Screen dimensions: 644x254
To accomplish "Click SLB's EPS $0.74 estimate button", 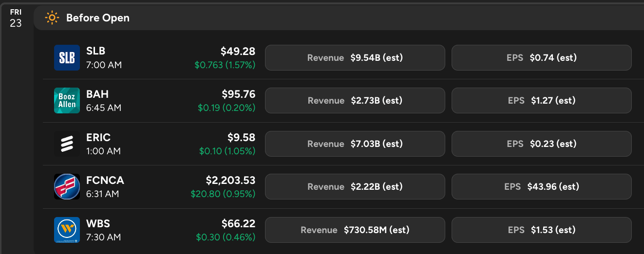I will [x=541, y=58].
